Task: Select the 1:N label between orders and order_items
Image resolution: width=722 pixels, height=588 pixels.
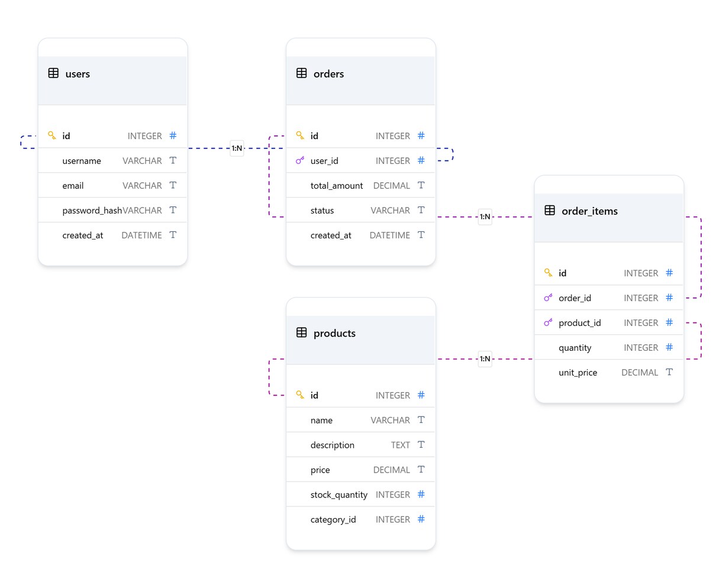Action: 485,217
